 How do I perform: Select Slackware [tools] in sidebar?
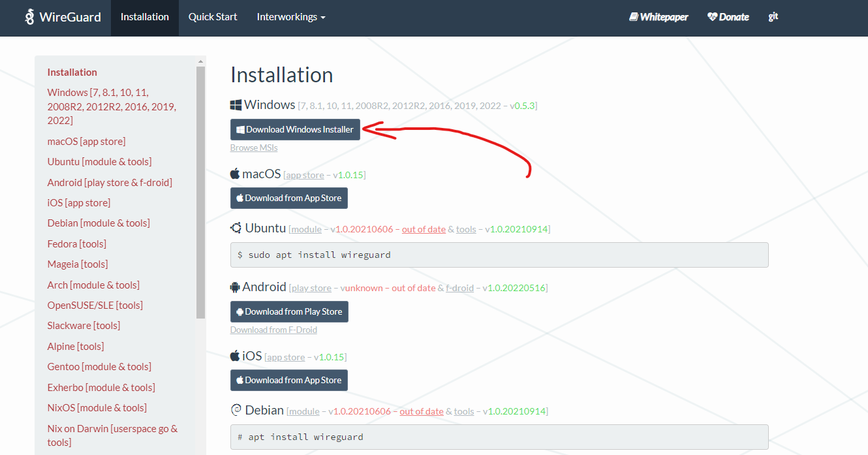point(84,325)
